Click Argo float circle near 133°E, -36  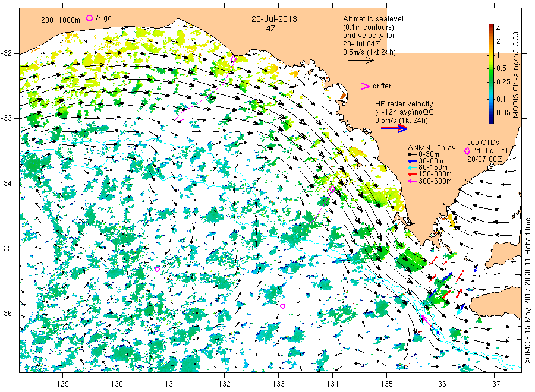point(282,306)
